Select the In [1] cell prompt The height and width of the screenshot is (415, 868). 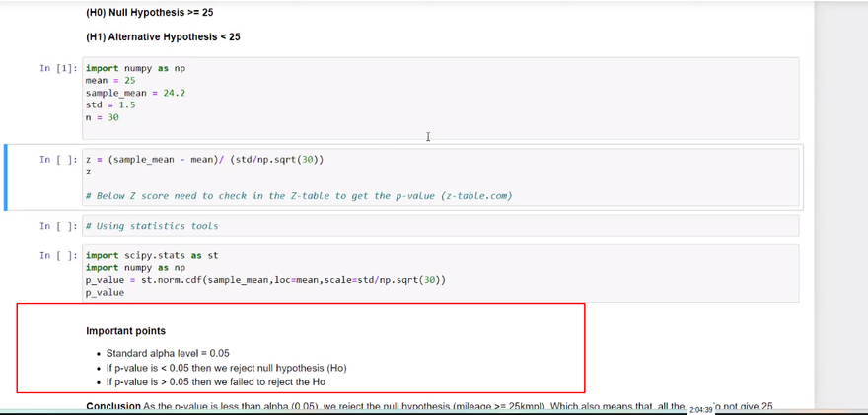58,68
